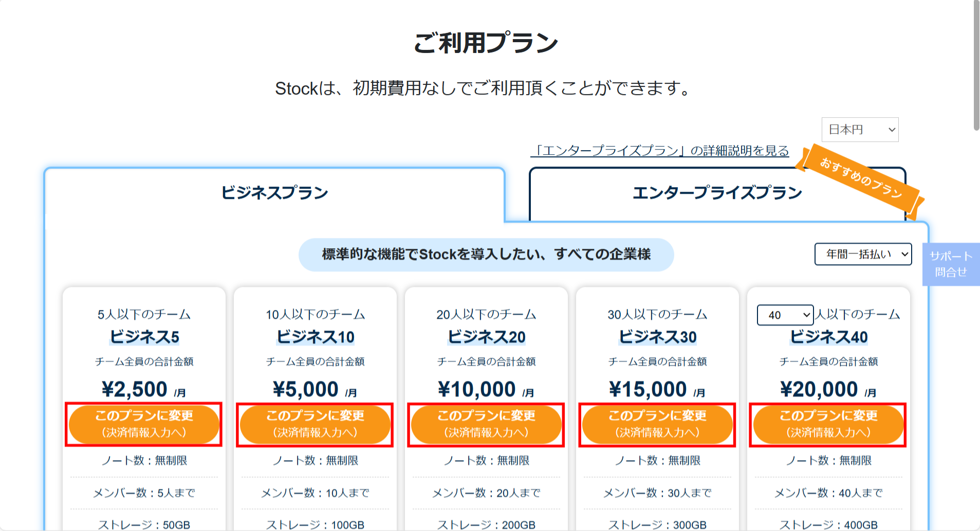Click the ¥20,000 price on ビジネス40

[x=820, y=389]
